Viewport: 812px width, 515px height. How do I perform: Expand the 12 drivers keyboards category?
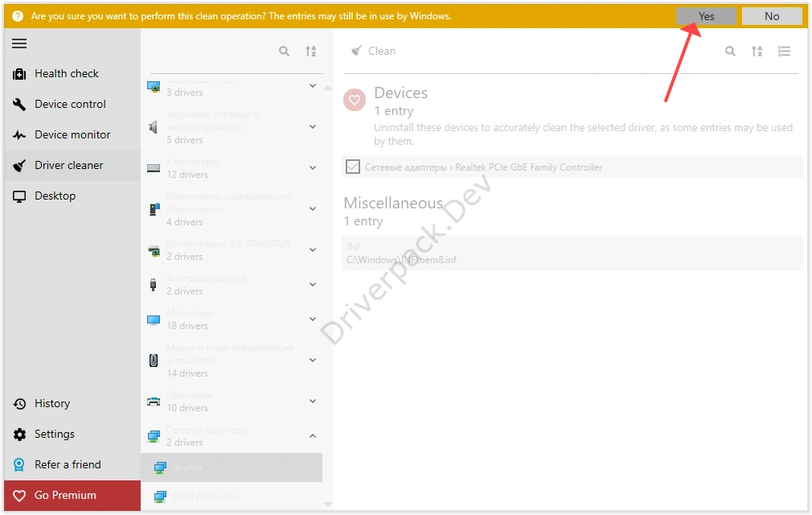(313, 167)
